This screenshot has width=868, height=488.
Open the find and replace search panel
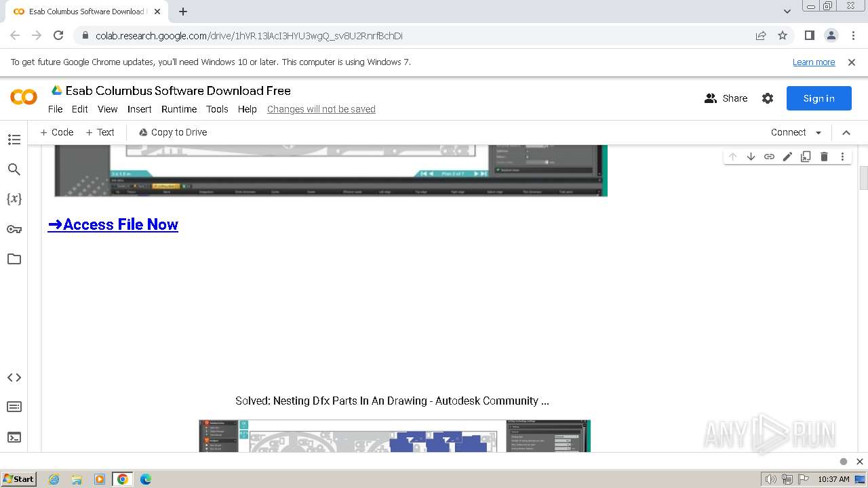pyautogui.click(x=14, y=169)
